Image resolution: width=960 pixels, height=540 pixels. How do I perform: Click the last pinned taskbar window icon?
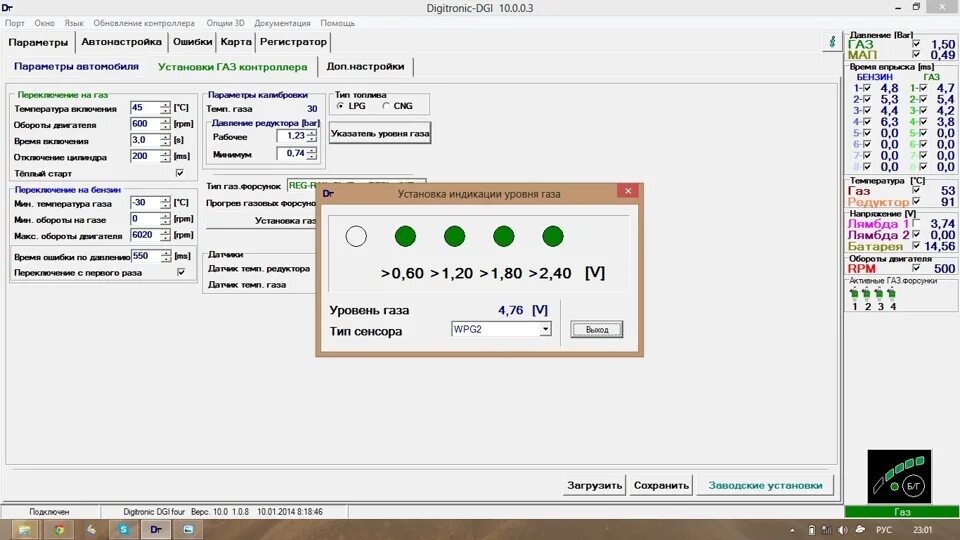tap(188, 530)
